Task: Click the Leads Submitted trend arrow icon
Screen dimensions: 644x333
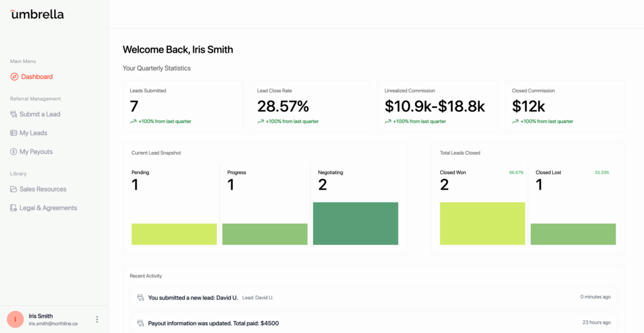Action: tap(133, 121)
